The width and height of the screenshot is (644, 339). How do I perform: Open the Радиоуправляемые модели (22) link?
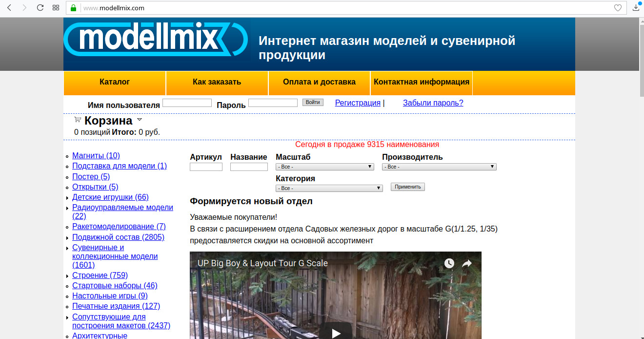point(122,212)
